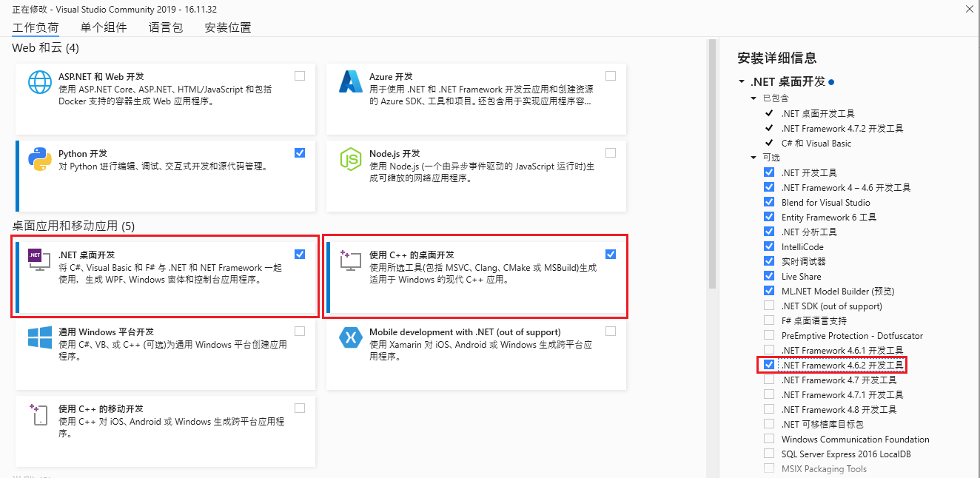980x478 pixels.
Task: Click the Azure development logo icon
Action: [x=350, y=82]
